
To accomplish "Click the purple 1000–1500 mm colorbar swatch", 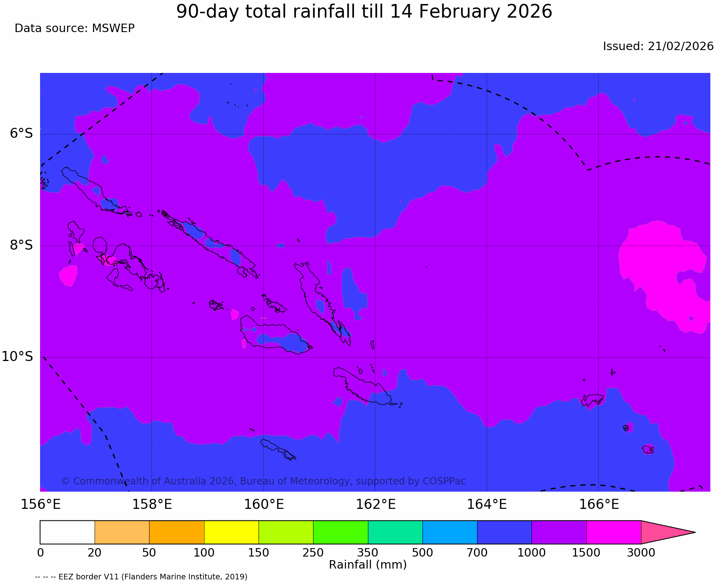I will (x=559, y=532).
